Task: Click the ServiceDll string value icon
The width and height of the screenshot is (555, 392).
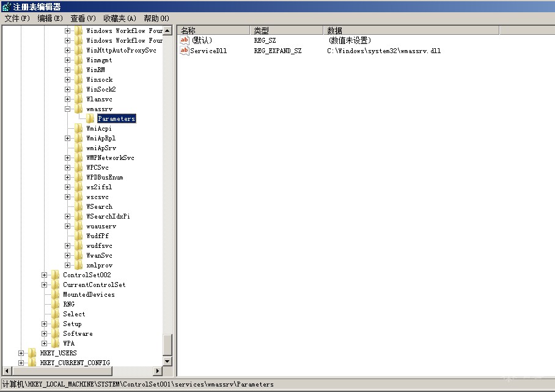Action: pos(185,51)
